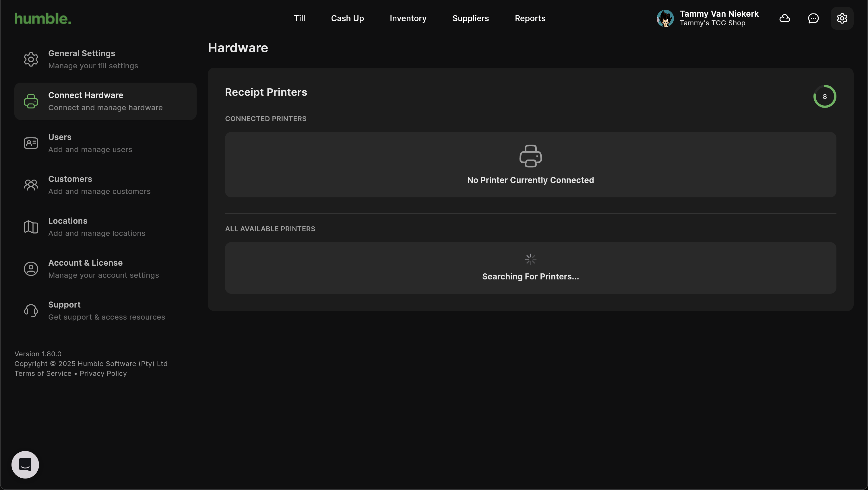Viewport: 868px width, 490px height.
Task: Click the Users ID card icon
Action: (x=31, y=143)
